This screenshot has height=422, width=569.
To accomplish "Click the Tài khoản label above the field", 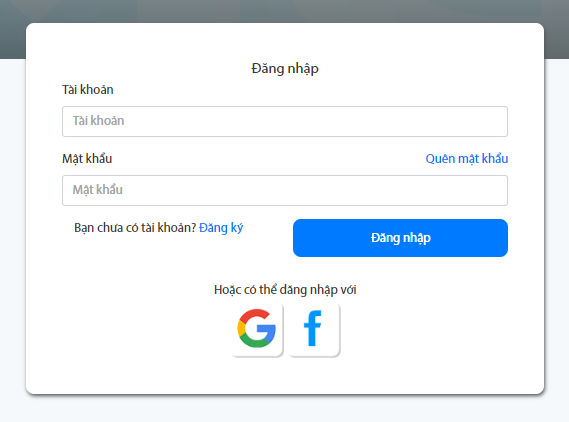I will click(87, 90).
